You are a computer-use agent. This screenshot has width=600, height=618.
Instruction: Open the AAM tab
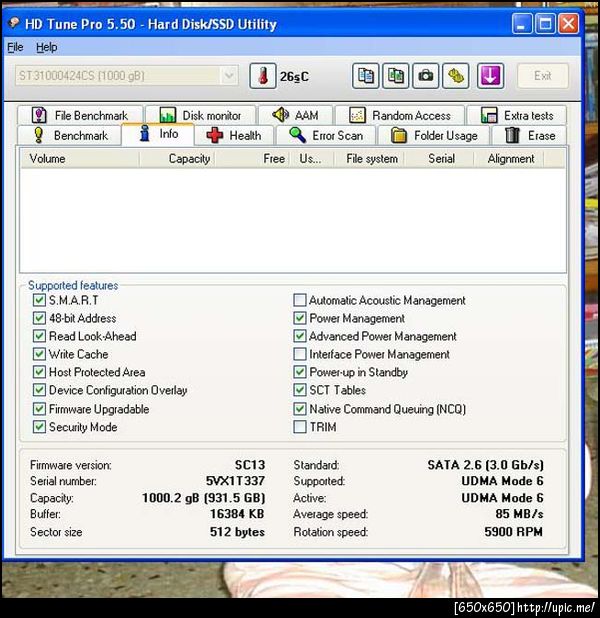(295, 115)
